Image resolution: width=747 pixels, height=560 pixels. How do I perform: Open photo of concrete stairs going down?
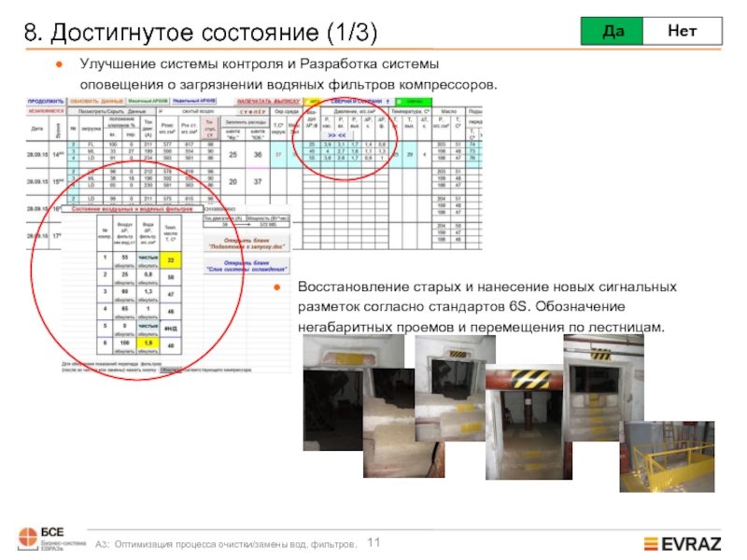tap(403, 424)
